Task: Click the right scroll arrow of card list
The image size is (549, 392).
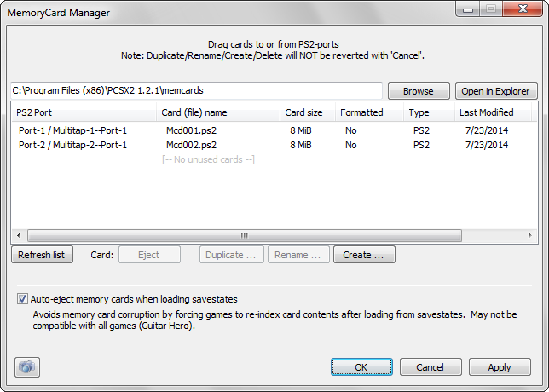Action: pos(529,235)
